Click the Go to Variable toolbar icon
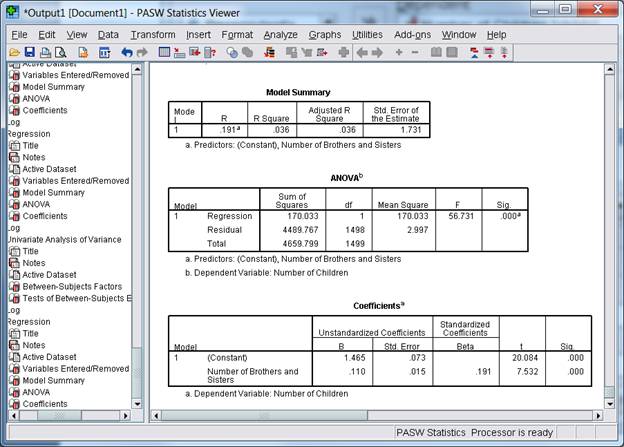 point(195,52)
